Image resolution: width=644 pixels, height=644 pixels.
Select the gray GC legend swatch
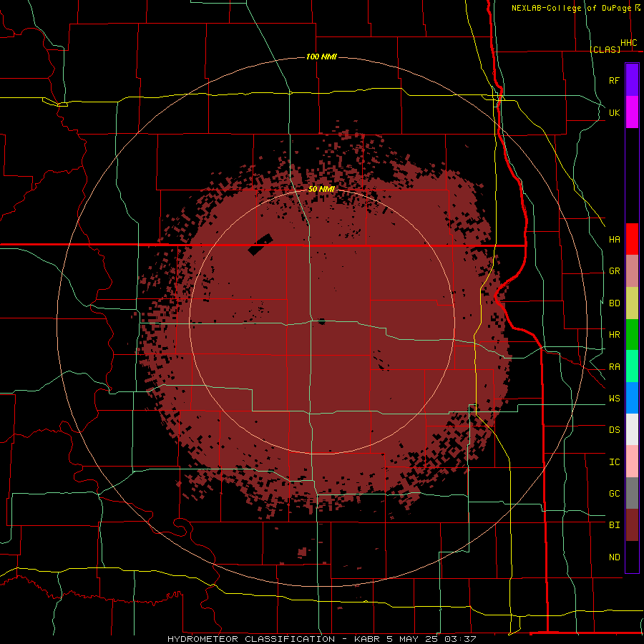pos(632,493)
